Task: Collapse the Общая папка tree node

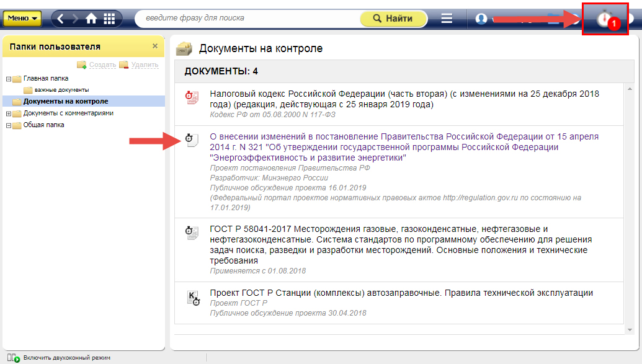Action: (x=9, y=125)
